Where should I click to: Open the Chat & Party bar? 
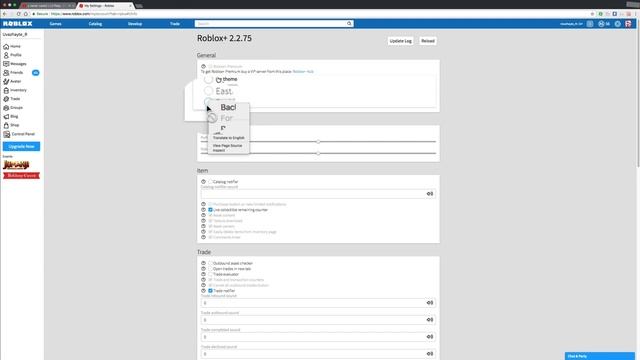(600, 356)
